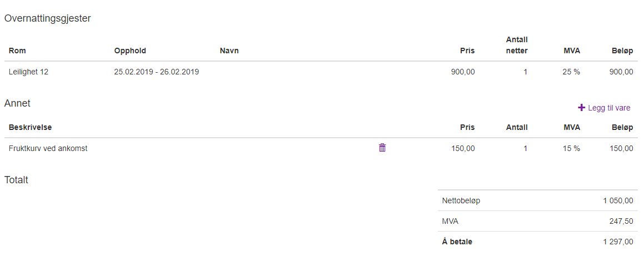Click the Leilighet 12 room cell
Viewport: 644px width, 256px height.
click(28, 72)
